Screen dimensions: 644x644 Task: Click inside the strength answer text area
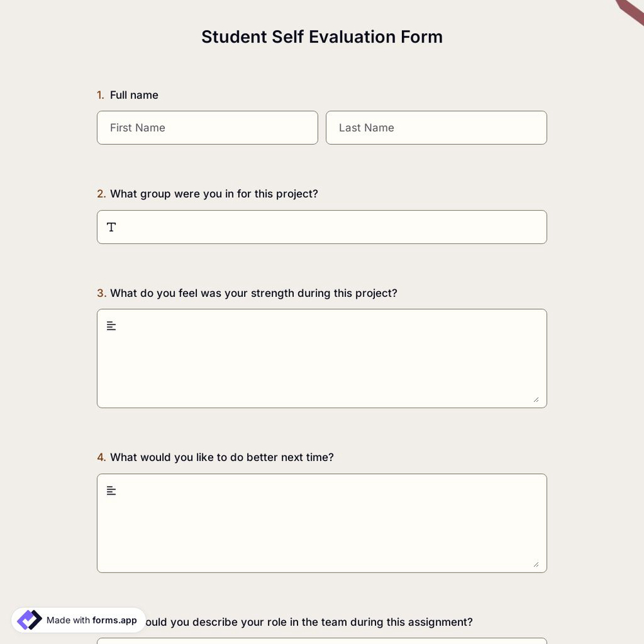pos(322,358)
